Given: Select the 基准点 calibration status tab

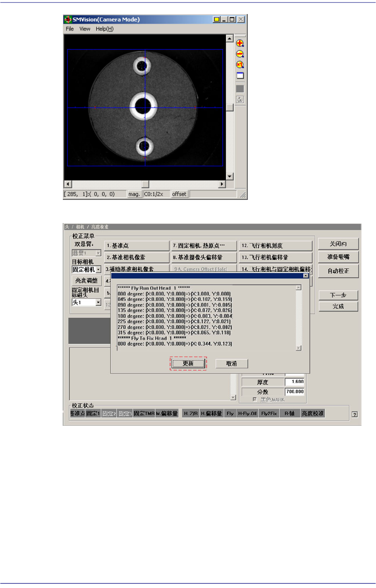Looking at the screenshot, I should pos(77,413).
